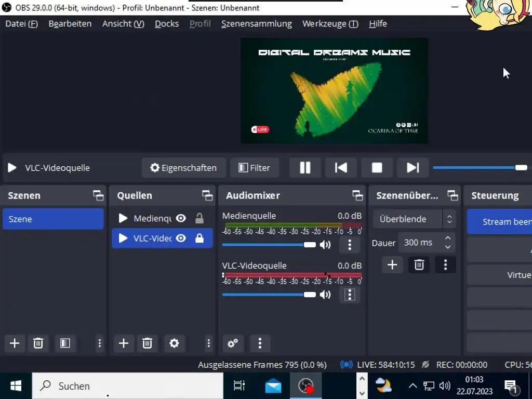Open Windows Task View

pos(240,386)
